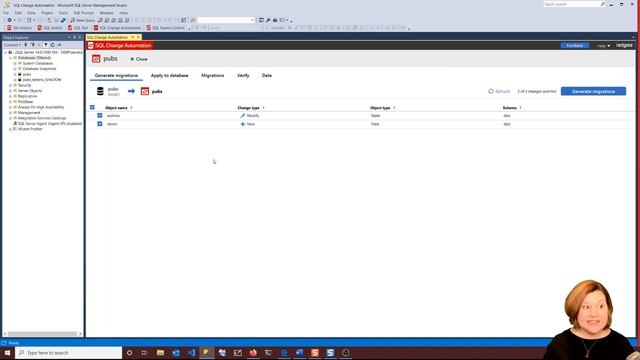Click the New plus icon for stores
The width and height of the screenshot is (640, 360).
coord(242,124)
